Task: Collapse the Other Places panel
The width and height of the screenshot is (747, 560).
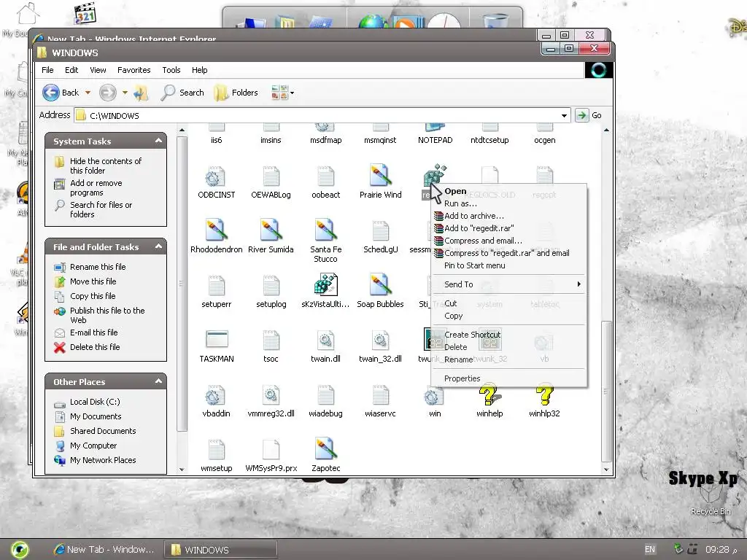Action: [158, 381]
